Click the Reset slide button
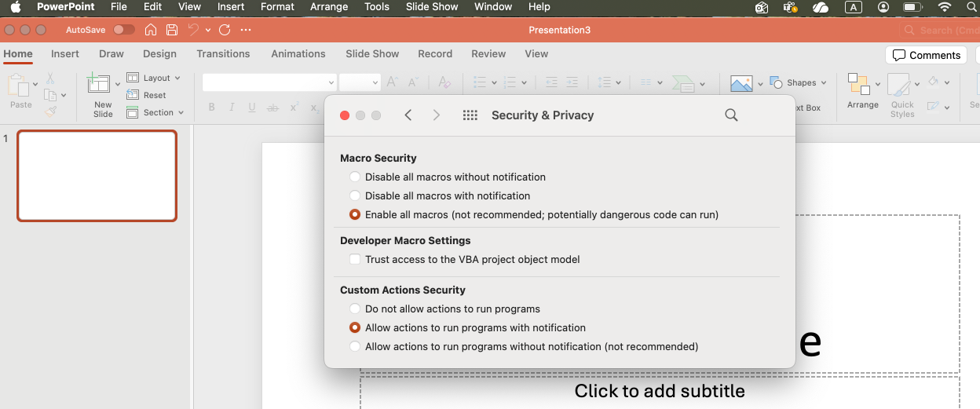The image size is (980, 409). click(146, 95)
